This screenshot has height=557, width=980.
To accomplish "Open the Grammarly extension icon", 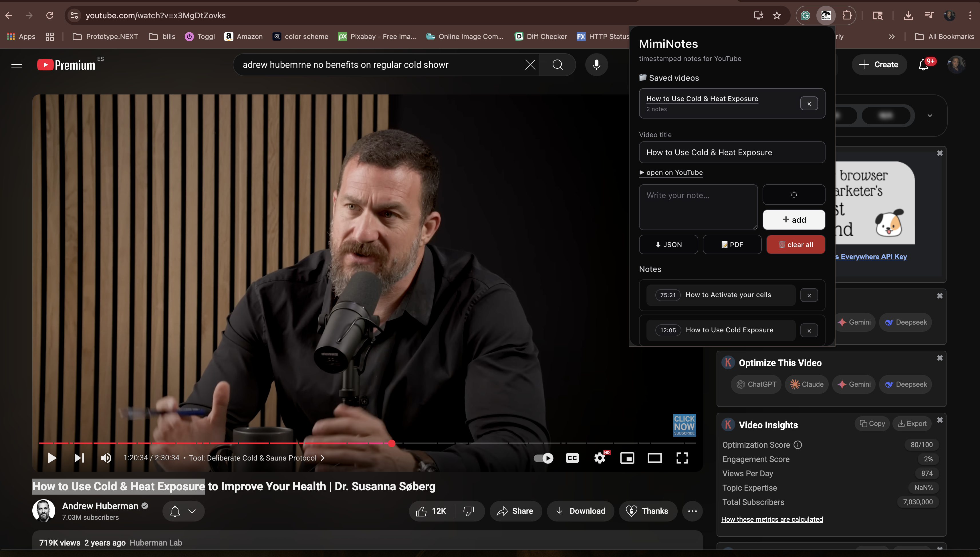I will [805, 15].
